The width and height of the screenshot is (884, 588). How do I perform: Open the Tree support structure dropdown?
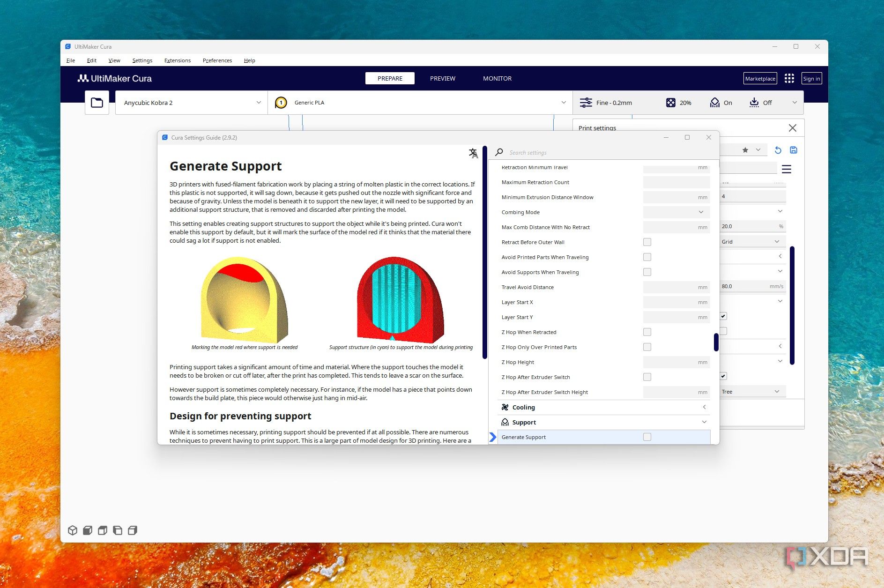click(x=752, y=392)
